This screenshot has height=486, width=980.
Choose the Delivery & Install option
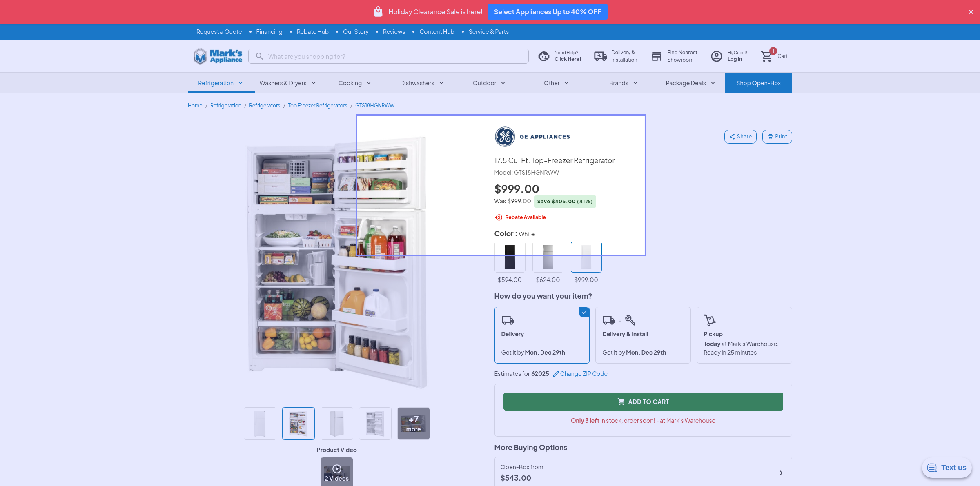643,335
